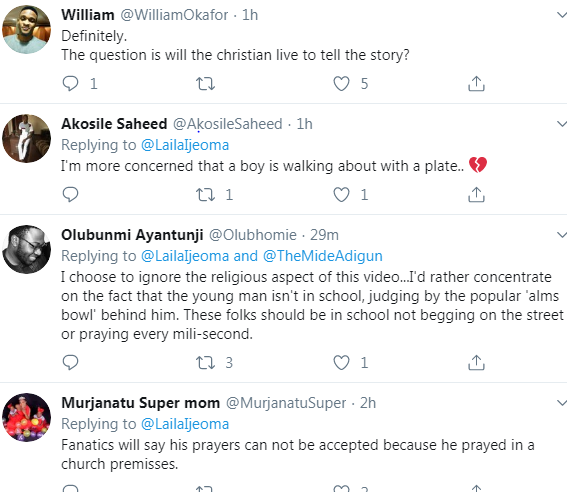567x492 pixels.
Task: Open options chevron on William's tweet
Action: (561, 15)
